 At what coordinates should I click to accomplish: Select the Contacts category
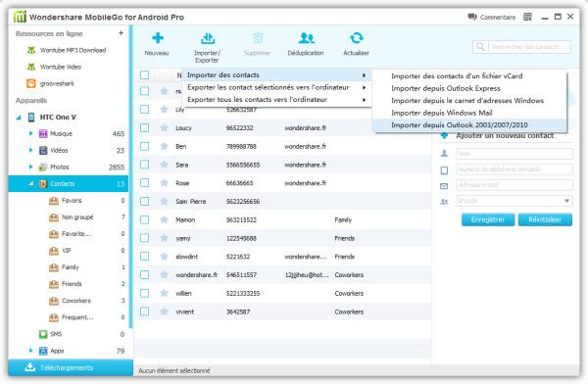click(69, 184)
